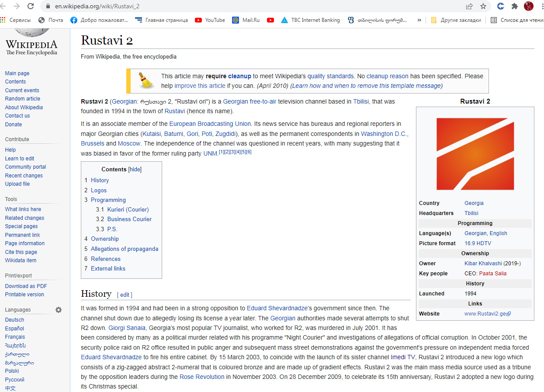This screenshot has width=544, height=392.
Task: Open the YouTube bookmark
Action: 210,20
